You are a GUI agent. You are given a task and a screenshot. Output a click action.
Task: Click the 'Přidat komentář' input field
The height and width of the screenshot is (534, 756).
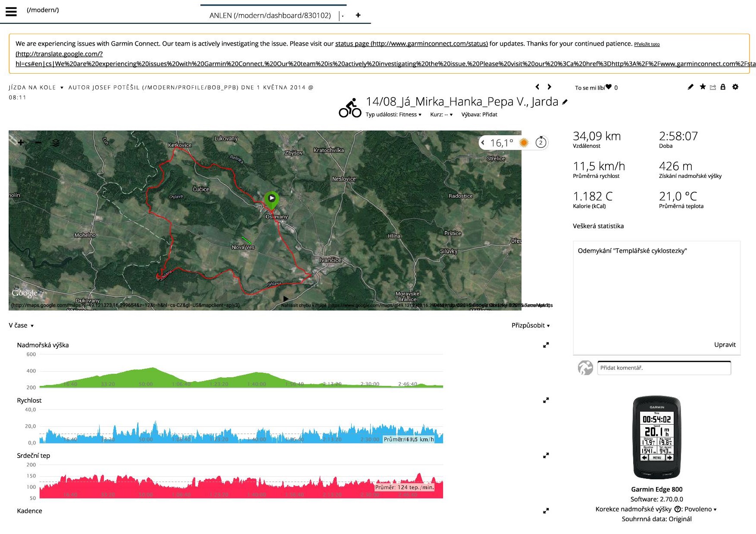pos(664,368)
